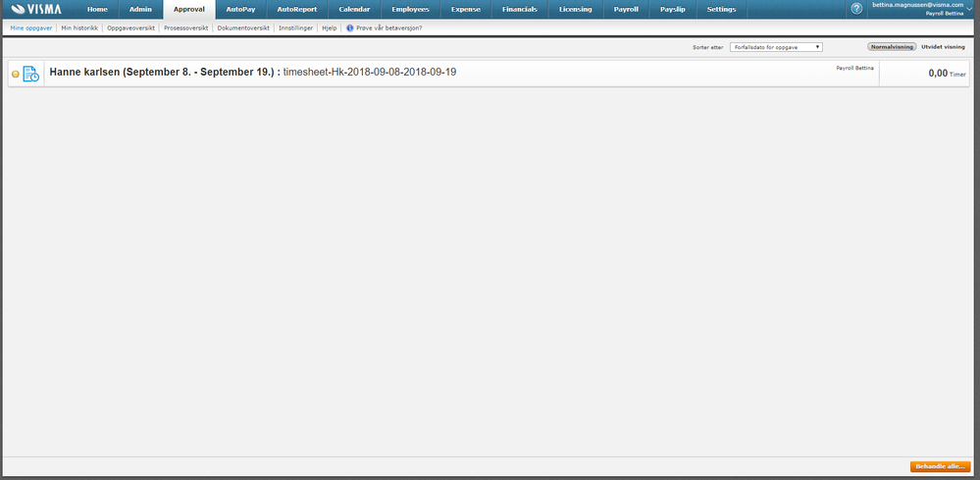The width and height of the screenshot is (980, 480).
Task: Click 'Prøve vår betaversjon?' link
Action: [388, 28]
